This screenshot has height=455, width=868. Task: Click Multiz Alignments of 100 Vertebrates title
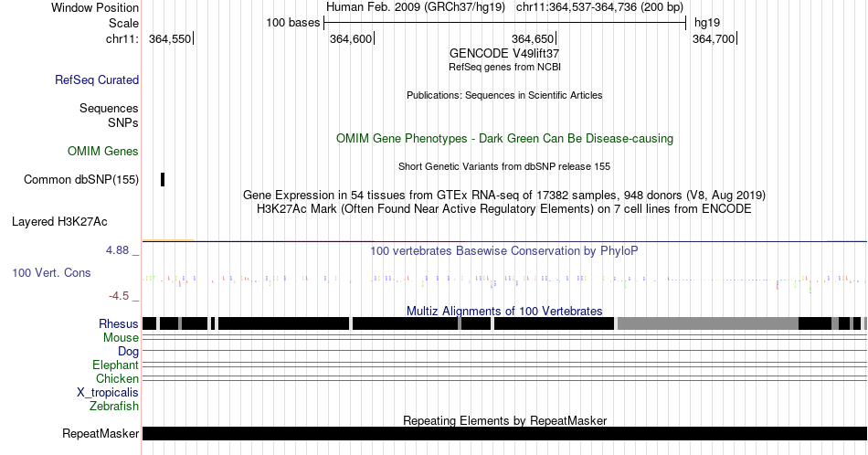coord(504,311)
